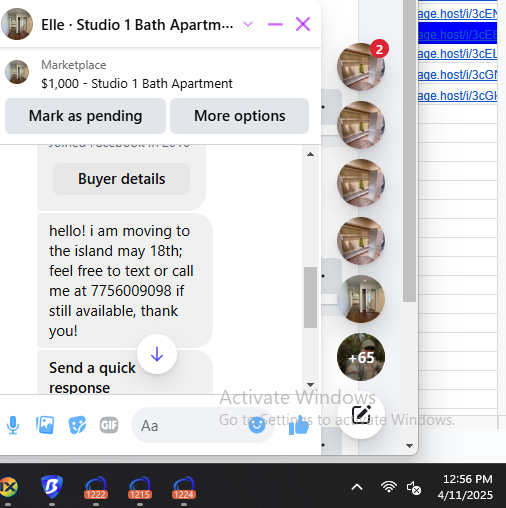Click Send a quick response text
Viewport: 506px width, 508px height.
(92, 377)
